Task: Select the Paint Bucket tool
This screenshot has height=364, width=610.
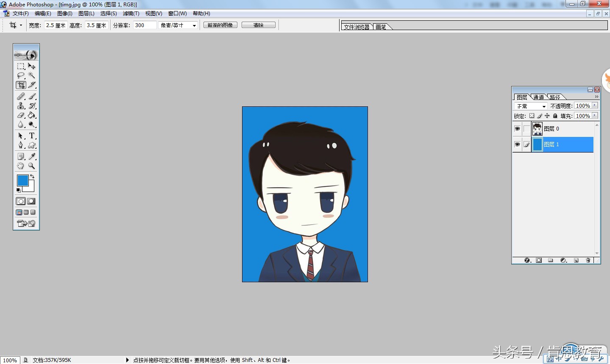Action: point(32,115)
